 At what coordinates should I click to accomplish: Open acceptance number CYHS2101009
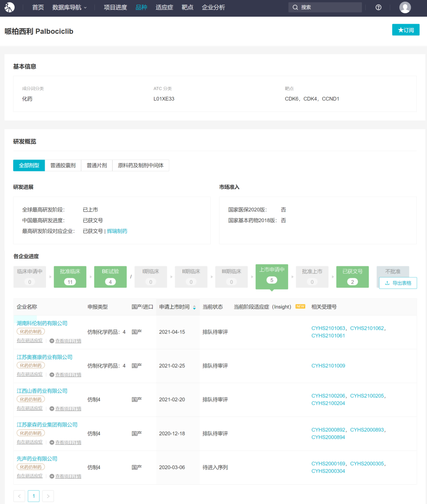[328, 366]
